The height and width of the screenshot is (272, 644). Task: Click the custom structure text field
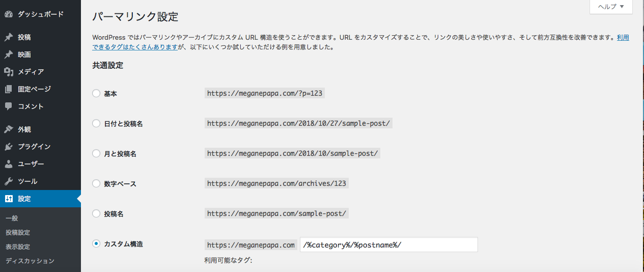coord(388,245)
